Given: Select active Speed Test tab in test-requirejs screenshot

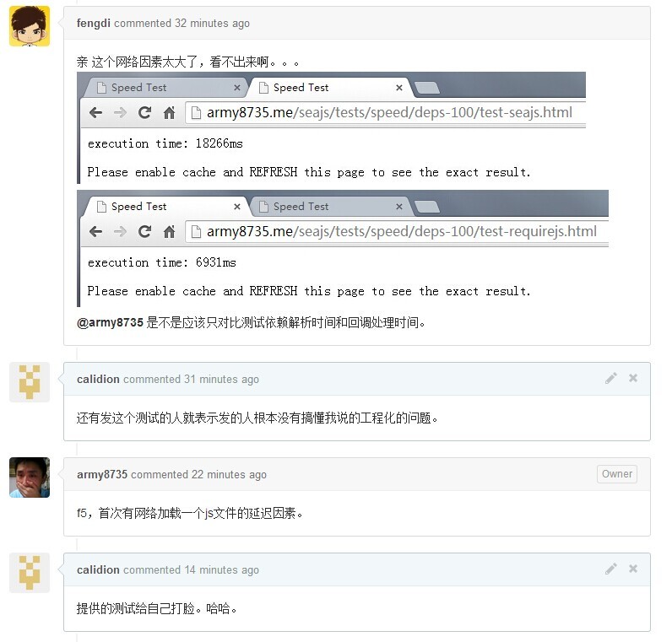Looking at the screenshot, I should pos(165,207).
